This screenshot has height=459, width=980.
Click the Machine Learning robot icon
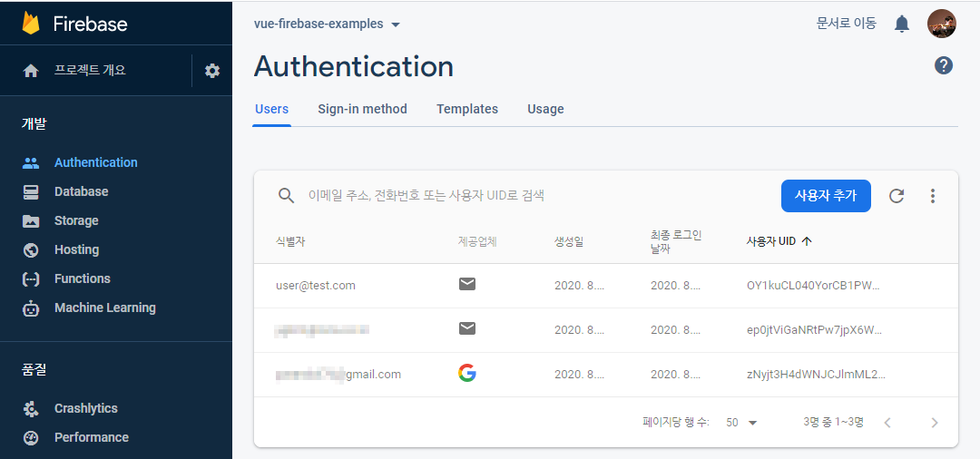coord(31,308)
